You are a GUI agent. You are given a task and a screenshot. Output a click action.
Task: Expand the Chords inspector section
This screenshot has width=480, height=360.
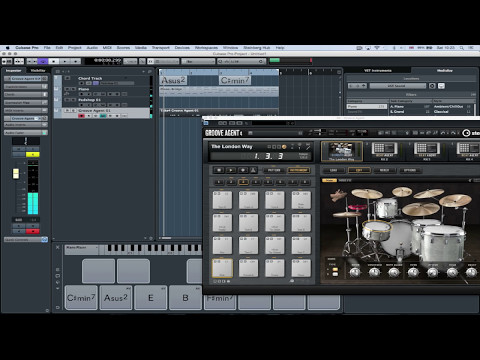[x=26, y=94]
